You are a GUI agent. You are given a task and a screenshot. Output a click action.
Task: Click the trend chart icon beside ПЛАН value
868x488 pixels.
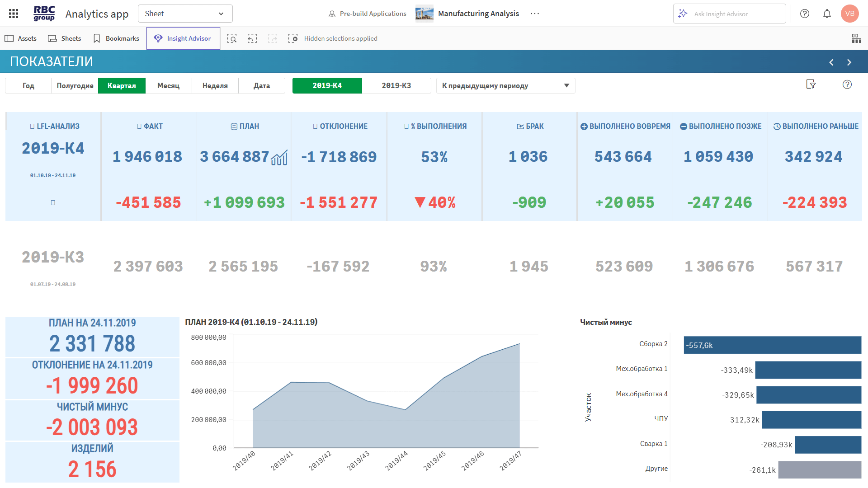click(279, 158)
